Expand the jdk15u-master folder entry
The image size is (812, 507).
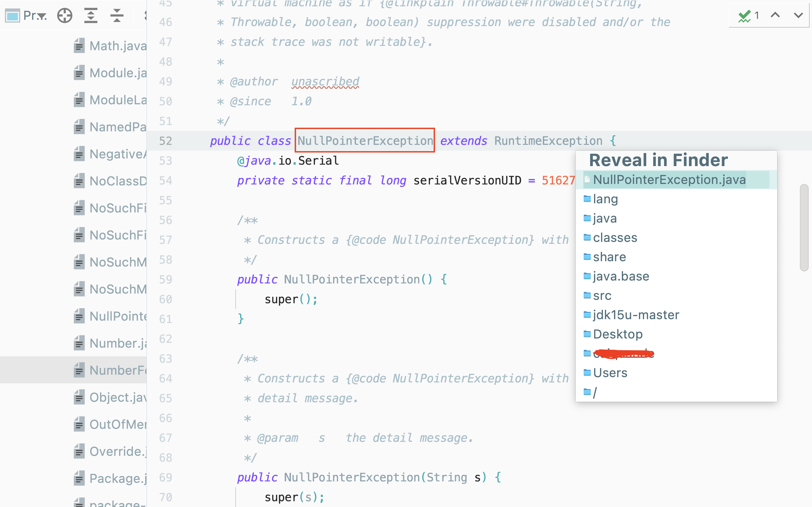634,314
